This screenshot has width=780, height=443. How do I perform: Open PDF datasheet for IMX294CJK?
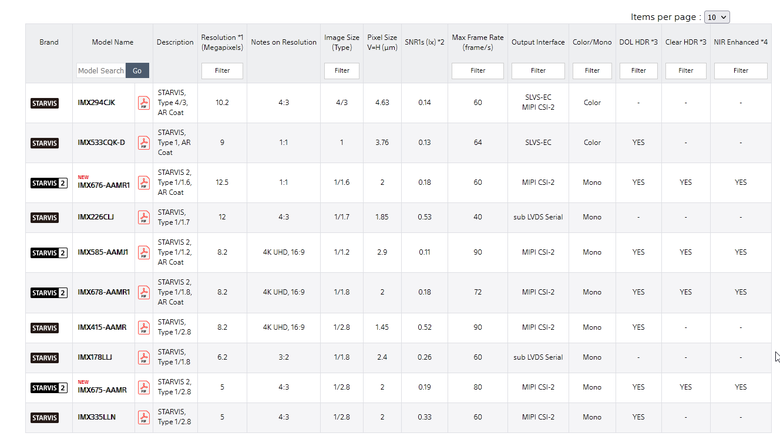144,103
